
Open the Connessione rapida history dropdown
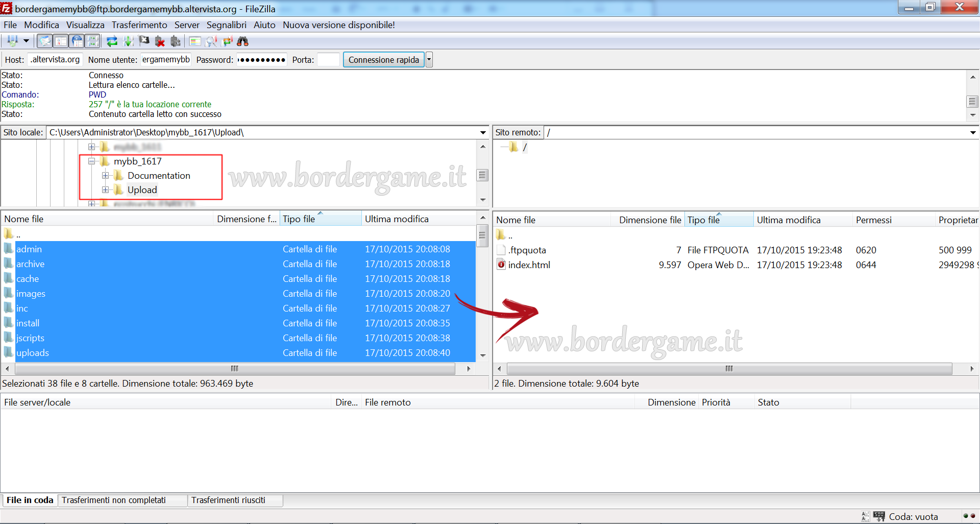point(429,60)
